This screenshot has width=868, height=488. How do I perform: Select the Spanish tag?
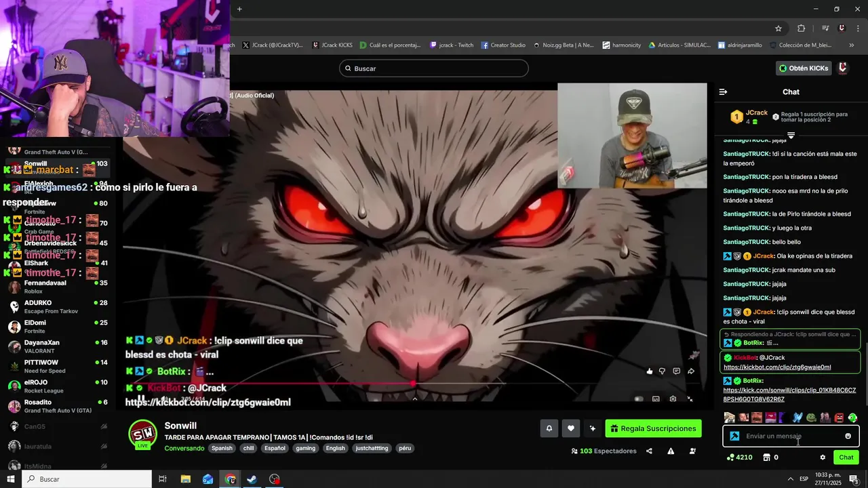[222, 448]
